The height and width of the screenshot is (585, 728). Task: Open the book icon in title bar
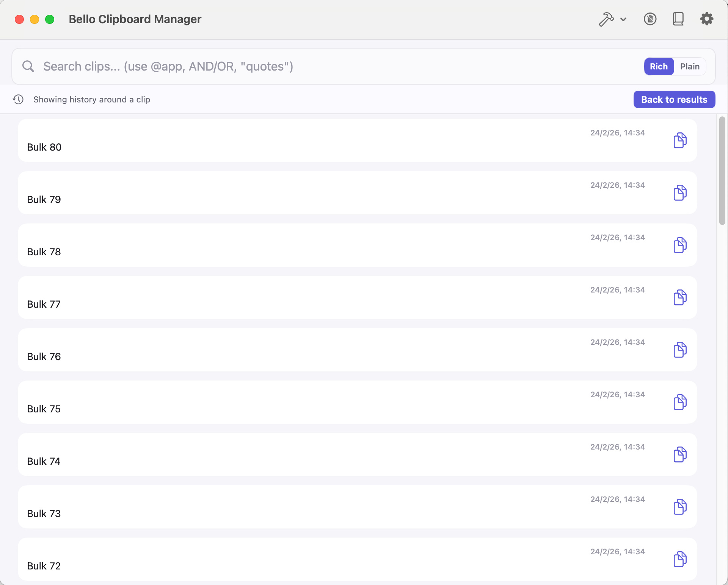tap(678, 19)
